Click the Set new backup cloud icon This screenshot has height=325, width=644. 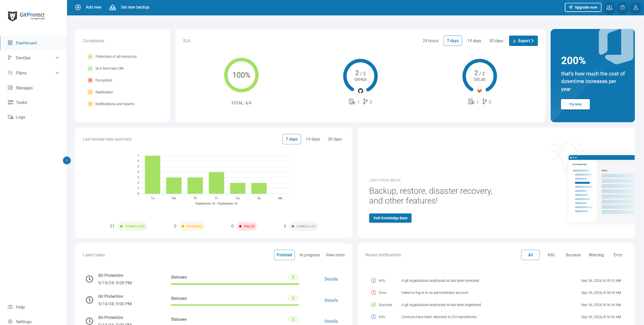coord(113,7)
